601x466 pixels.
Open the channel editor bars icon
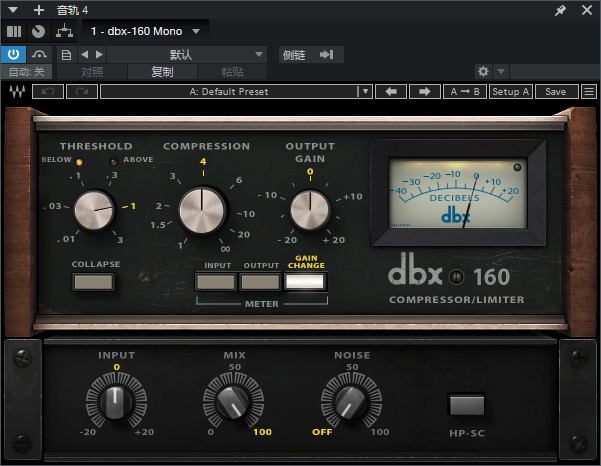(x=14, y=31)
